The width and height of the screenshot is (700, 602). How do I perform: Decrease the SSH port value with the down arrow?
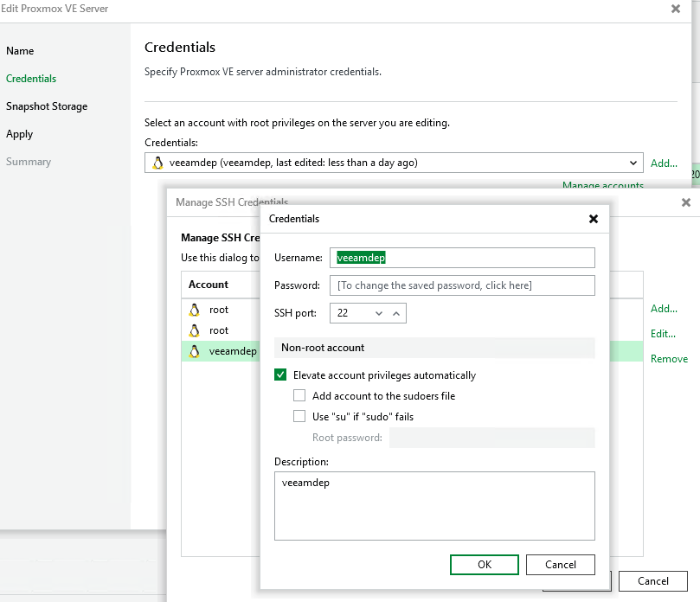pos(379,313)
